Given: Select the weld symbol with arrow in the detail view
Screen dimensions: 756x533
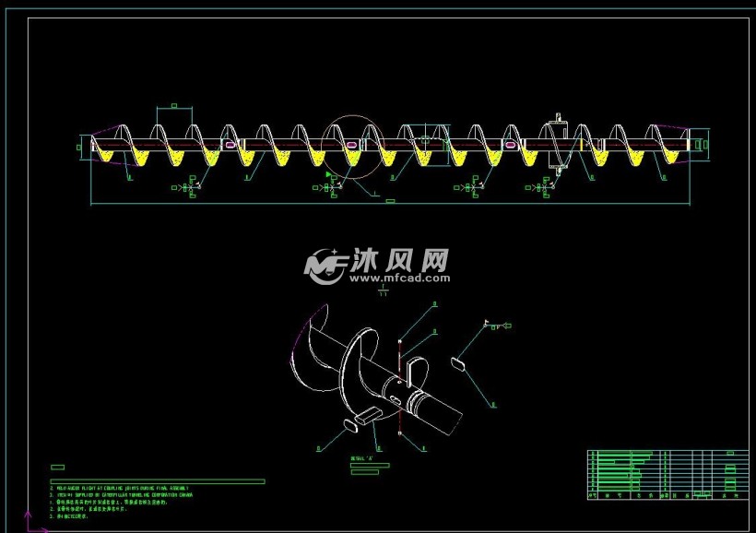Looking at the screenshot, I should pyautogui.click(x=498, y=326).
